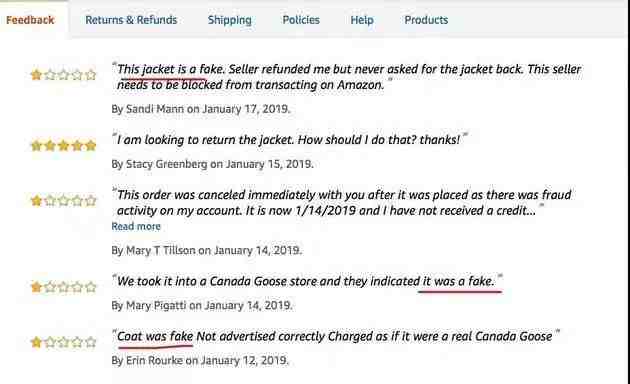Click the last empty star on Erin Rourke's review
This screenshot has height=384, width=630.
pyautogui.click(x=91, y=342)
